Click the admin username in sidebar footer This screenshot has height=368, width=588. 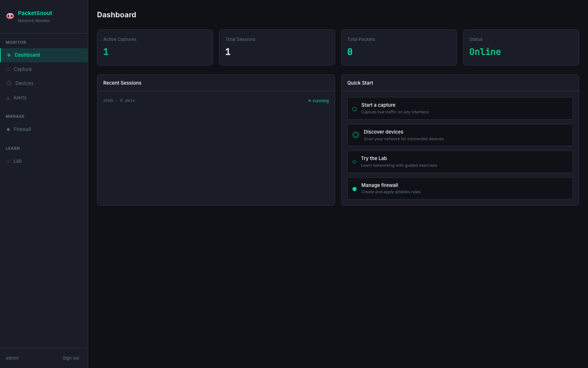[12, 358]
